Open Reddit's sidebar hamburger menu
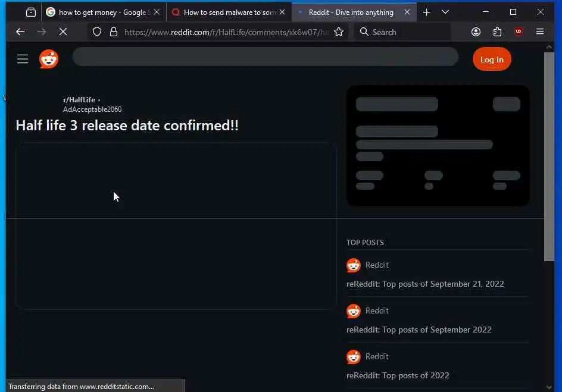Screen dimensions: 562x392 pos(23,59)
